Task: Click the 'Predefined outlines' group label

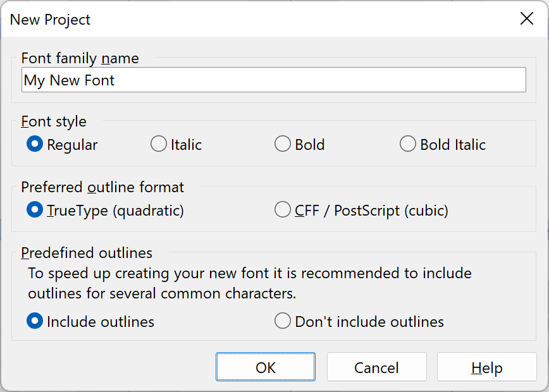Action: [87, 253]
